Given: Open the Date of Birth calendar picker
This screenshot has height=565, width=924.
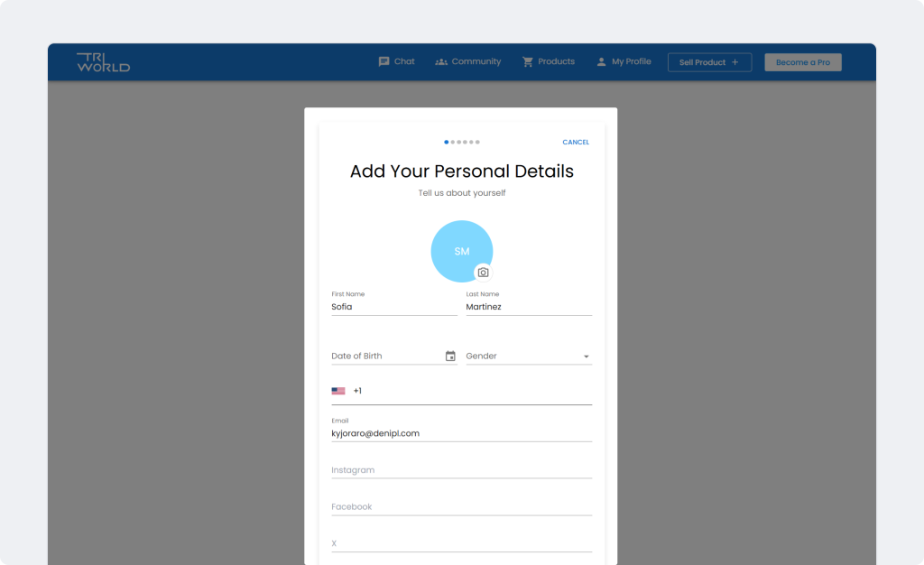Looking at the screenshot, I should [x=450, y=357].
